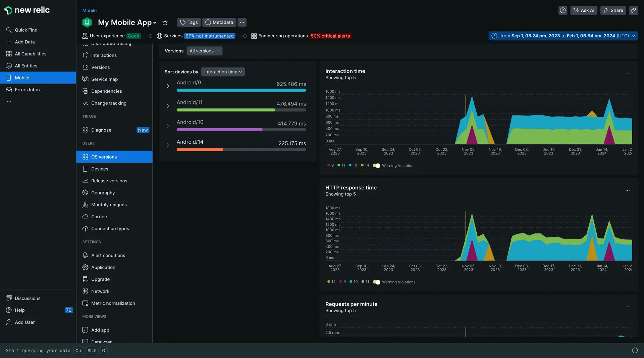The image size is (644, 358).
Task: Toggle Warning Violations on Interaction time chart
Action: [x=376, y=166]
